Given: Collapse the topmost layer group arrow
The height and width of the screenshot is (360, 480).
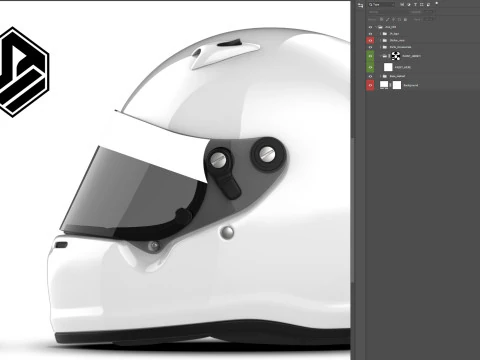Looking at the screenshot, I should (376, 27).
